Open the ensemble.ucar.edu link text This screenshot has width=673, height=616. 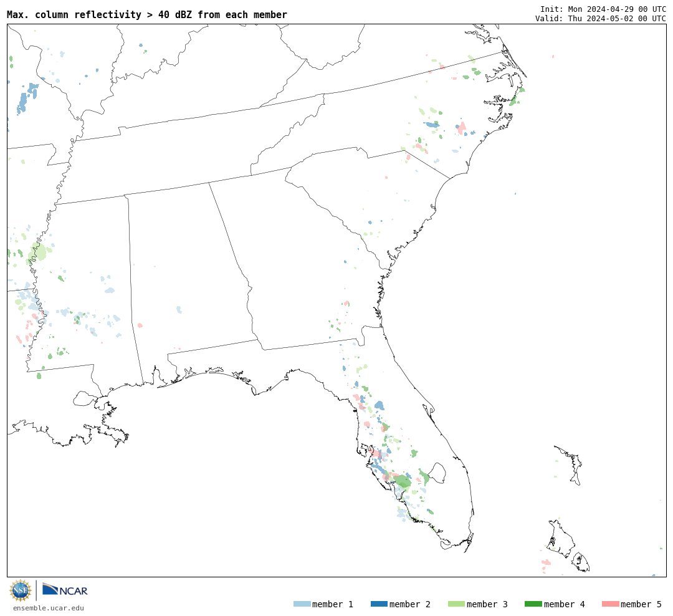click(x=49, y=608)
